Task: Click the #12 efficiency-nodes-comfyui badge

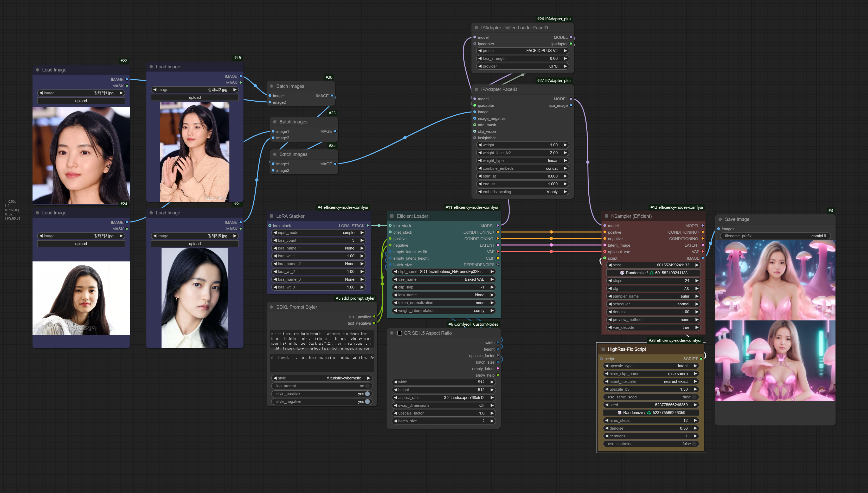Action: click(x=676, y=207)
